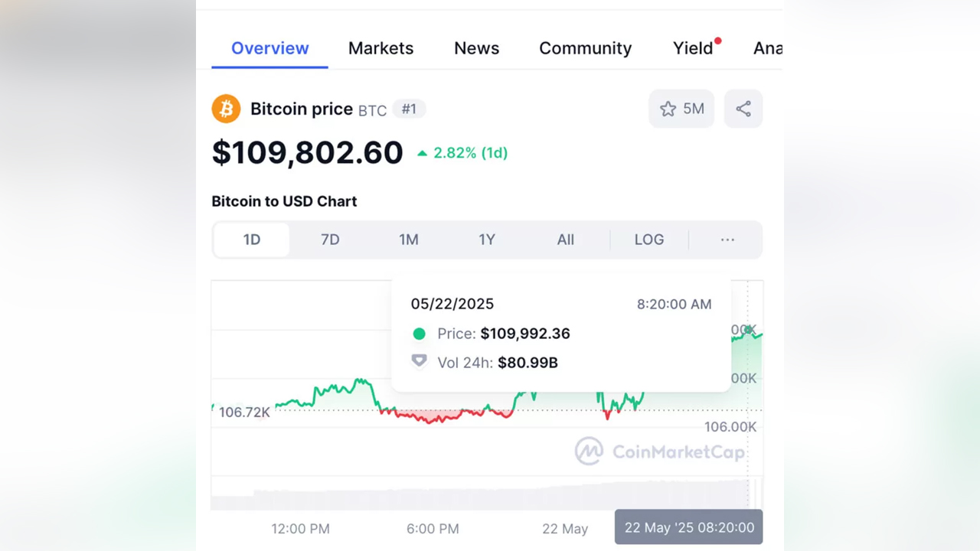Open the share options icon
980x551 pixels.
click(x=743, y=109)
